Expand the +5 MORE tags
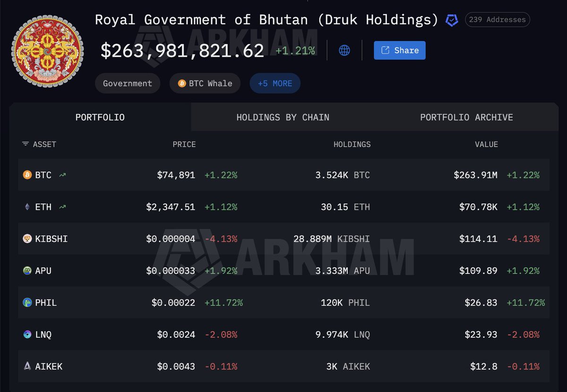 point(275,84)
